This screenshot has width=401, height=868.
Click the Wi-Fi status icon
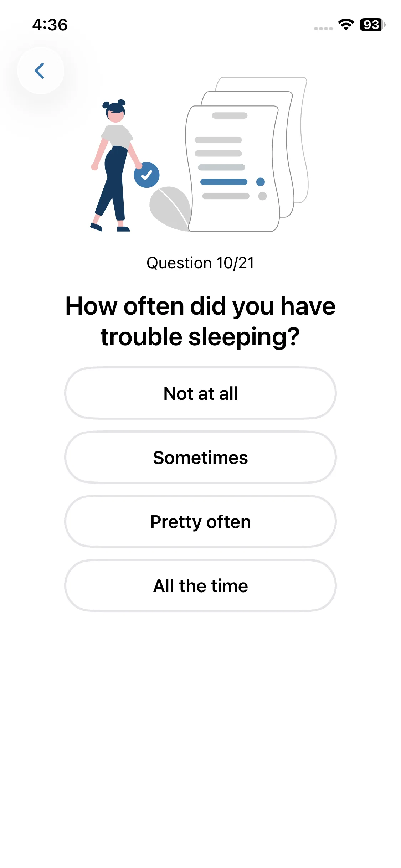[346, 25]
